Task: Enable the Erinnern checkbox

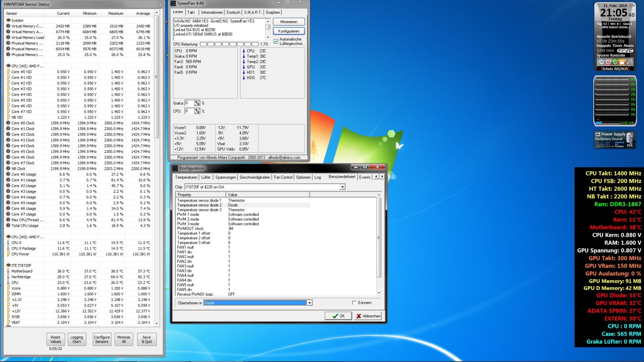Action: coord(354,303)
